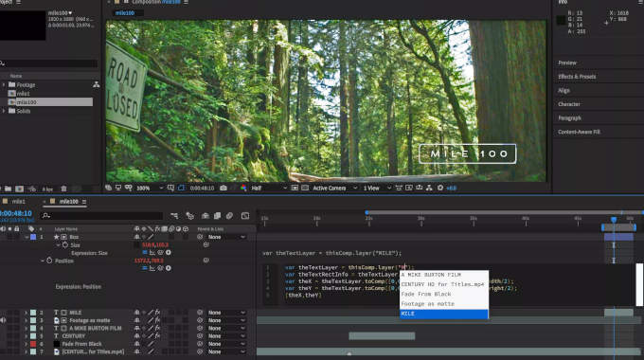This screenshot has width=644, height=360.
Task: Click the blue label color of Box layer
Action: point(33,237)
